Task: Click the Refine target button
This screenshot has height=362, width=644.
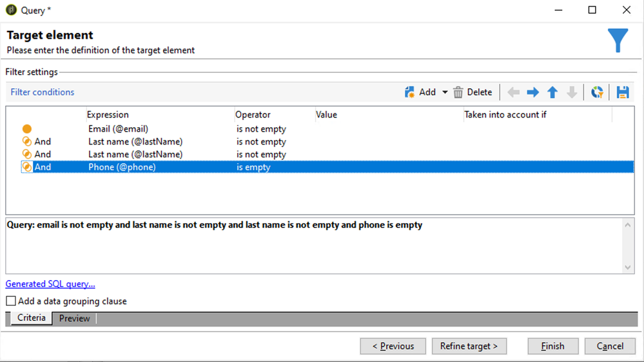Action: 469,347
